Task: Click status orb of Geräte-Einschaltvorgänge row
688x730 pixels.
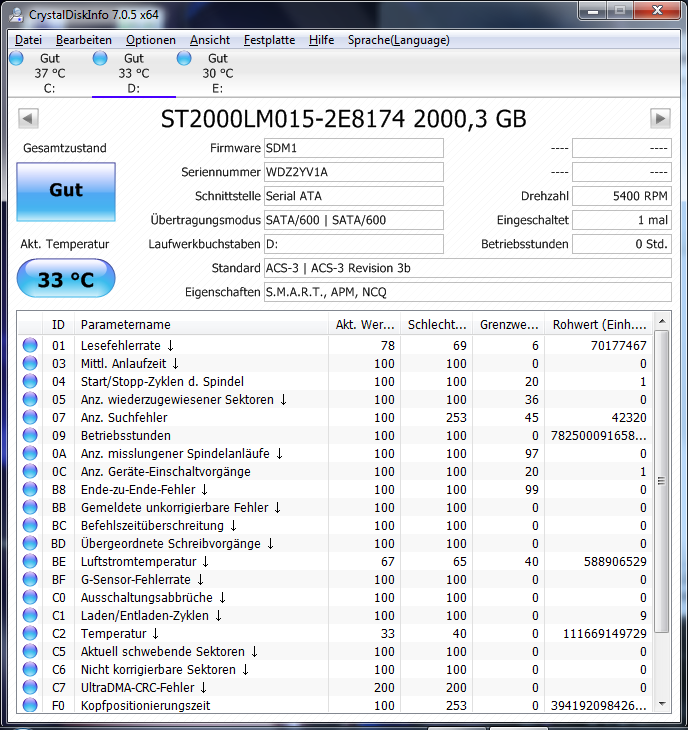Action: pos(30,471)
